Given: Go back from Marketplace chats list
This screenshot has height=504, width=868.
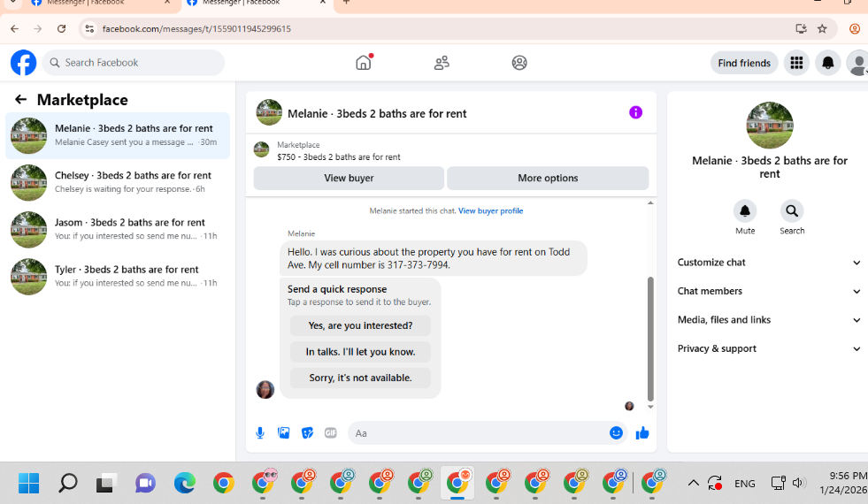Looking at the screenshot, I should point(21,100).
